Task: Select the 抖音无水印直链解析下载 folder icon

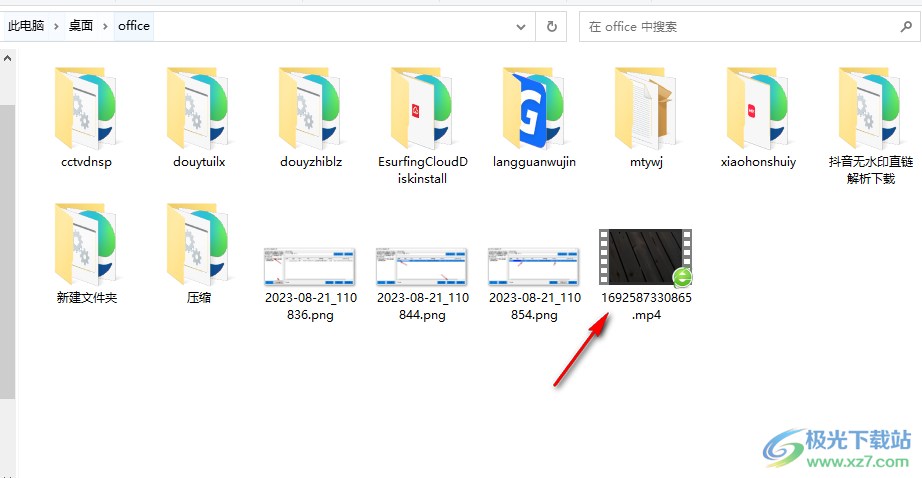Action: tap(870, 108)
